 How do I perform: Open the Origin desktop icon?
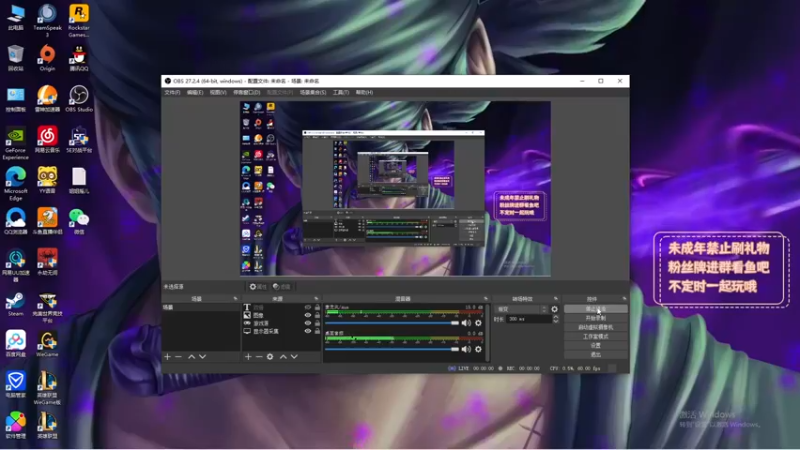pyautogui.click(x=47, y=58)
